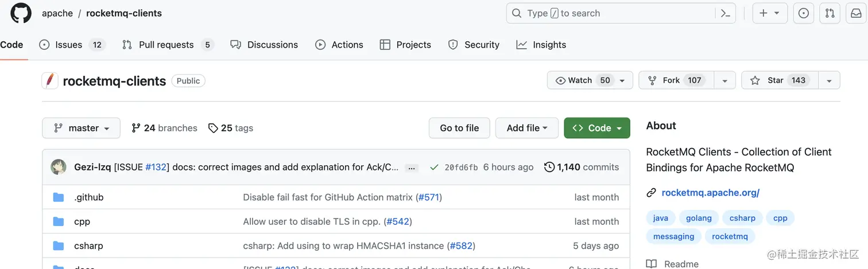Expand the commit message ellipsis
This screenshot has width=868, height=269.
[411, 167]
